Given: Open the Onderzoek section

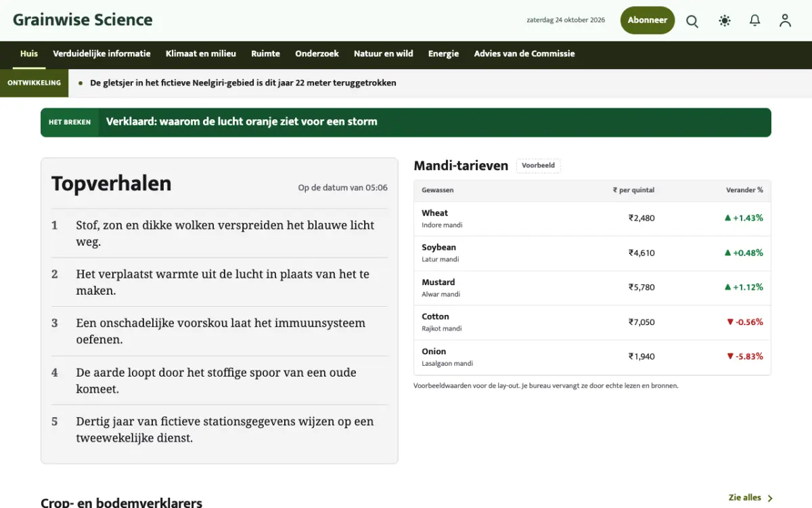Looking at the screenshot, I should coord(317,54).
